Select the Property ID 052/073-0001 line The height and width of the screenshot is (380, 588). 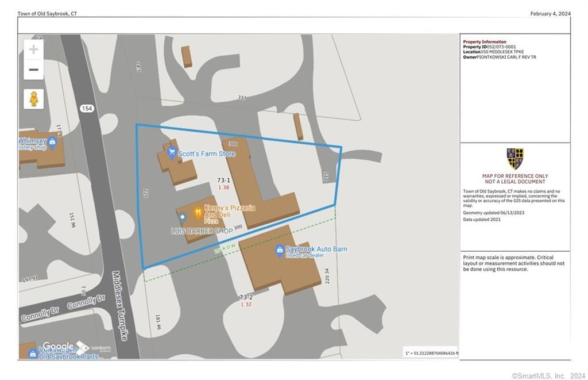click(489, 47)
